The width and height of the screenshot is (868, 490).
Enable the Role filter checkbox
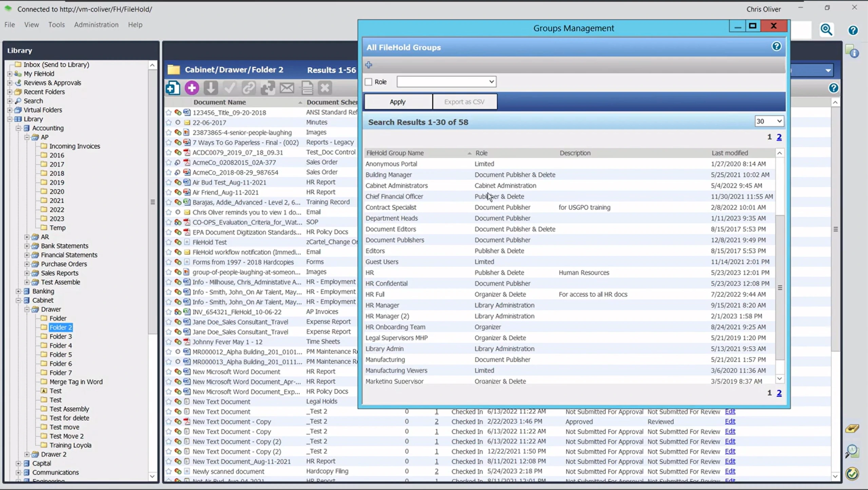click(368, 82)
